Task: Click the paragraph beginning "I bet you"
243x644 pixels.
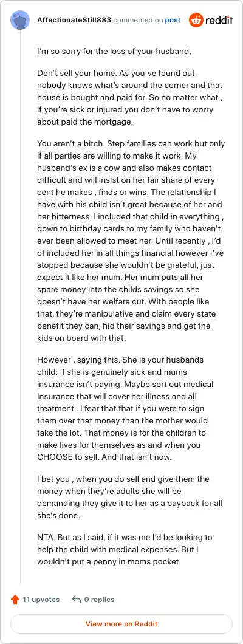Action: pos(130,497)
